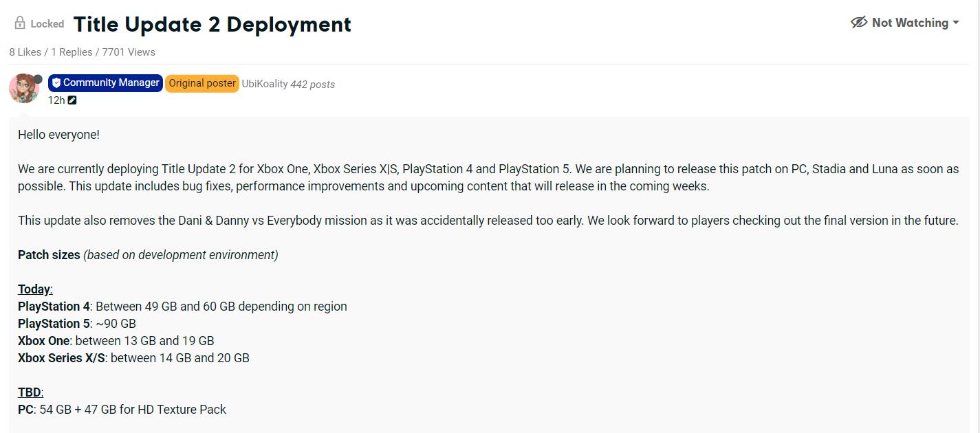Click the padlock icon beside Locked

(20, 23)
